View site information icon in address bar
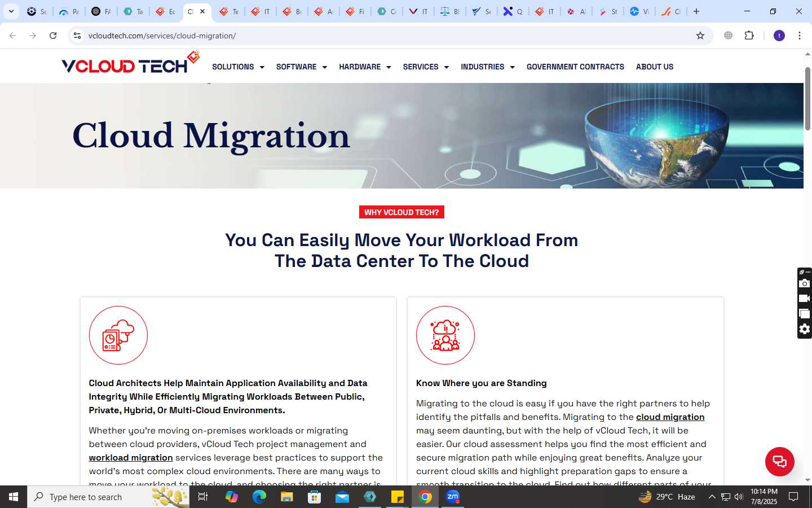The image size is (812, 508). (x=77, y=36)
